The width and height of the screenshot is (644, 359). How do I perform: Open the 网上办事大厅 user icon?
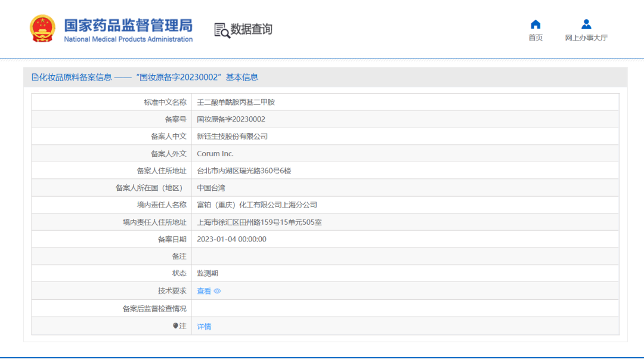click(586, 24)
